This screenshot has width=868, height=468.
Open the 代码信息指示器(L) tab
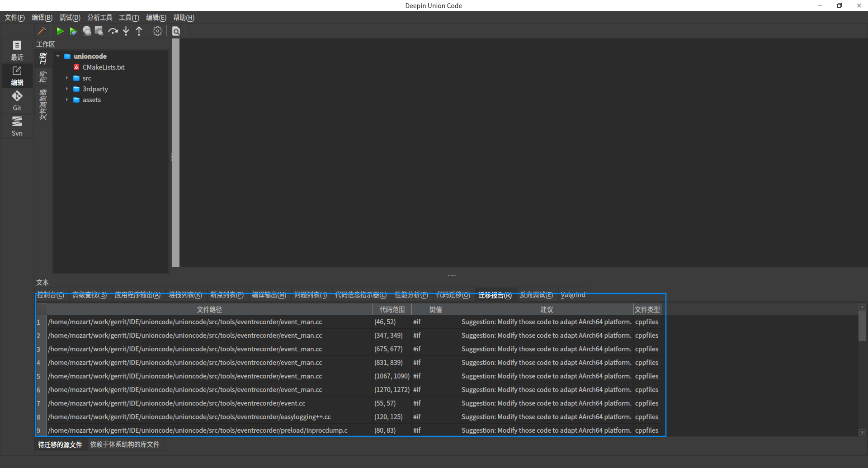[x=361, y=295]
